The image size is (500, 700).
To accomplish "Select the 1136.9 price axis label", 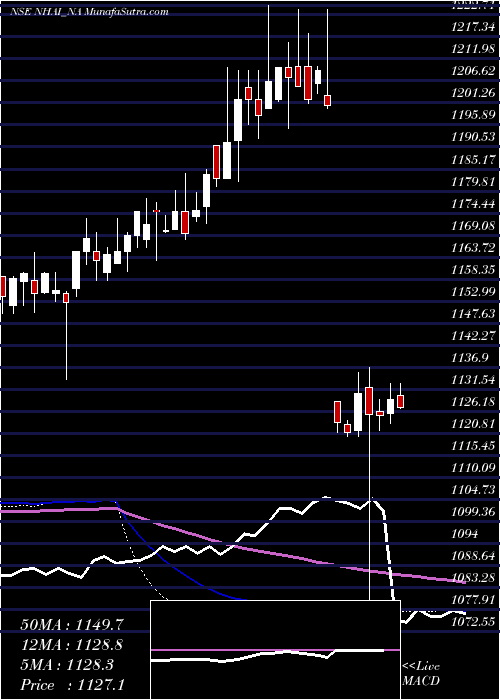I will point(469,358).
